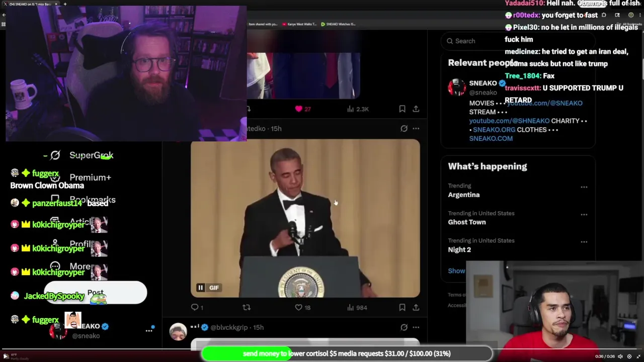Open Grok icon on @blvckkgrip post
The height and width of the screenshot is (362, 644).
[404, 327]
